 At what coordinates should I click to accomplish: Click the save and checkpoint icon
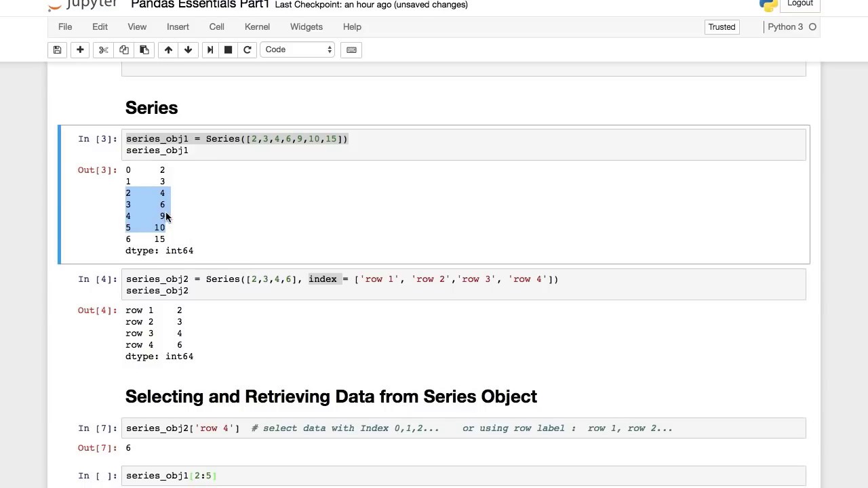click(58, 49)
